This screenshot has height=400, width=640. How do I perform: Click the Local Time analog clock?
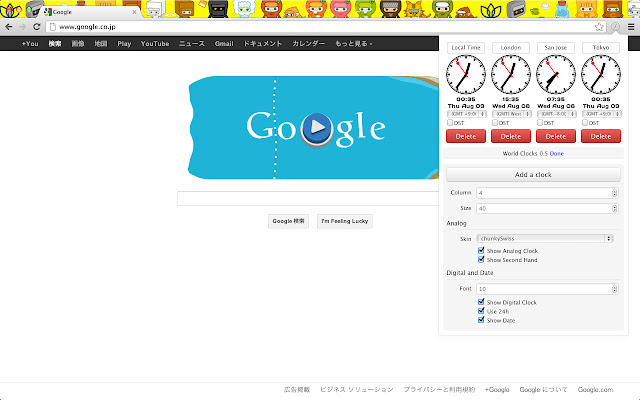point(466,75)
